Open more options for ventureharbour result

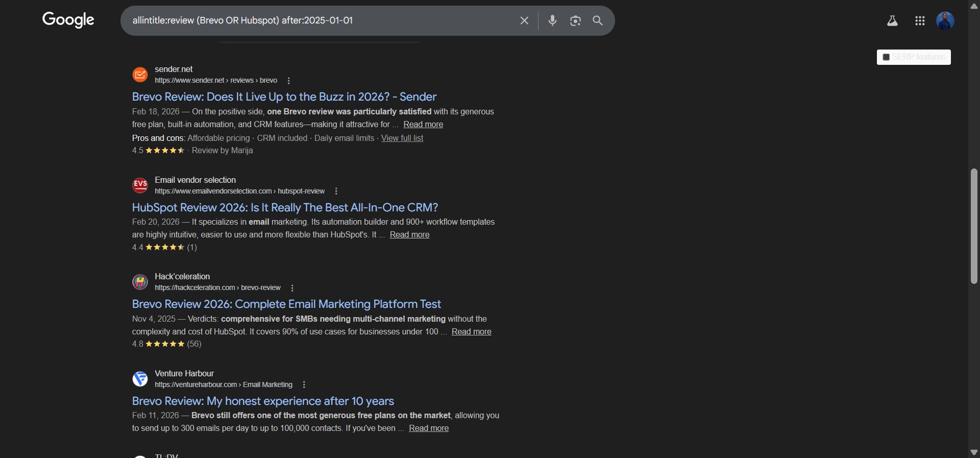(304, 384)
